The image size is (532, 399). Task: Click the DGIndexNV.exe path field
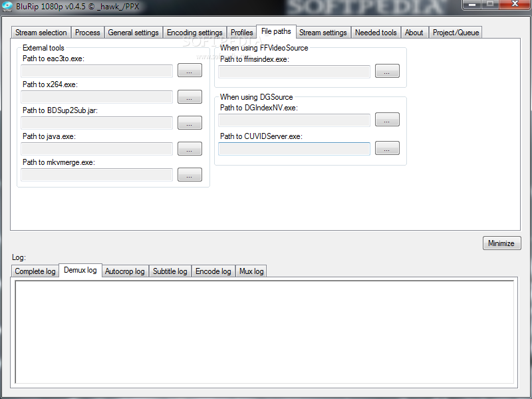pyautogui.click(x=294, y=120)
